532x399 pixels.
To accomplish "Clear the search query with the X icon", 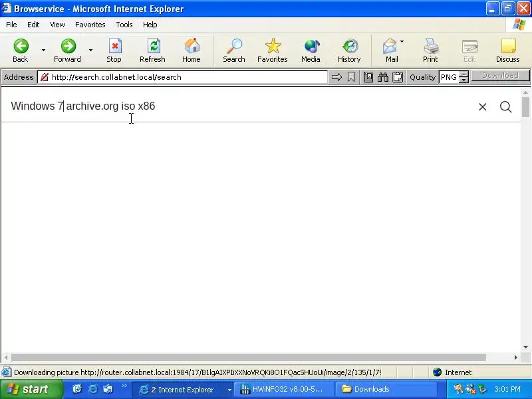I will click(x=483, y=107).
